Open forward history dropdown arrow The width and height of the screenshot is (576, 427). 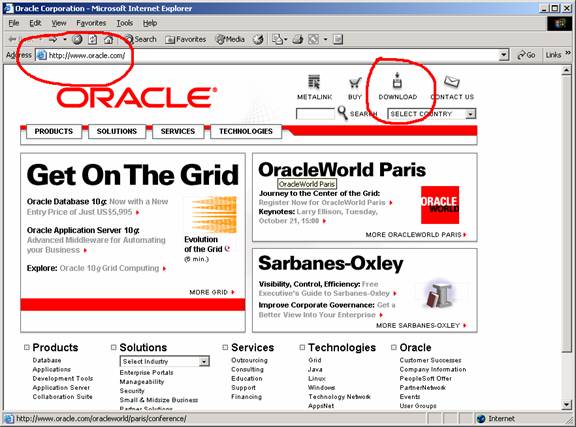point(65,39)
